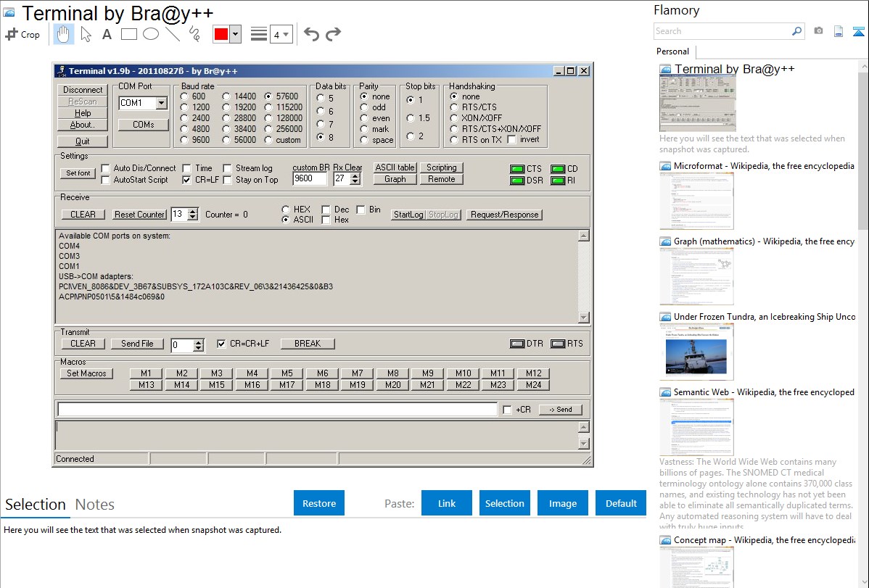Click the Default paste button
Viewport: 869px width, 588px height.
621,503
